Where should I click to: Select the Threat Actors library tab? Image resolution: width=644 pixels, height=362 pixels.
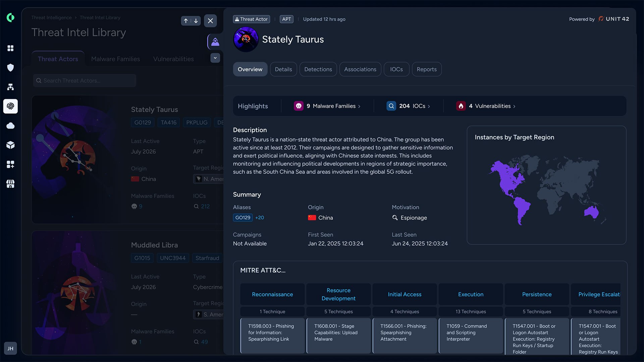click(x=58, y=59)
